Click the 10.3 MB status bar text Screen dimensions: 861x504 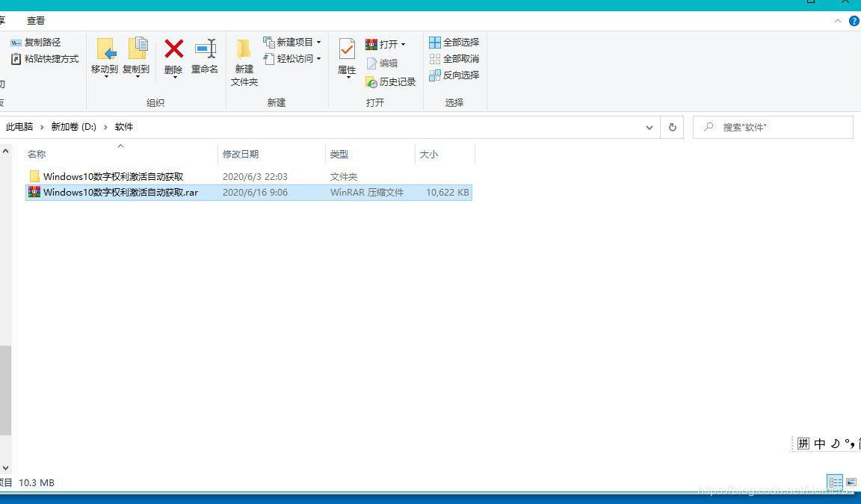tap(37, 482)
